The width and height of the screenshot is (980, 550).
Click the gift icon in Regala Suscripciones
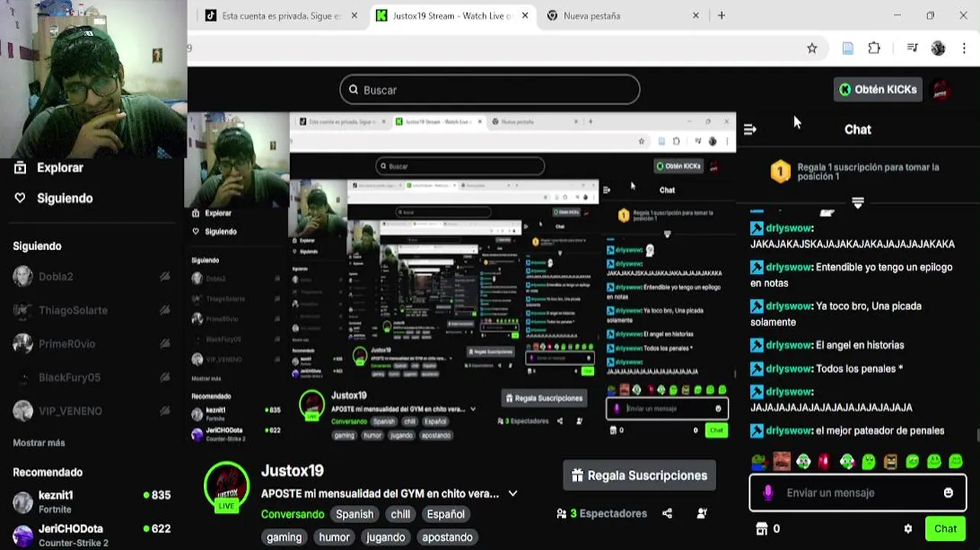577,475
